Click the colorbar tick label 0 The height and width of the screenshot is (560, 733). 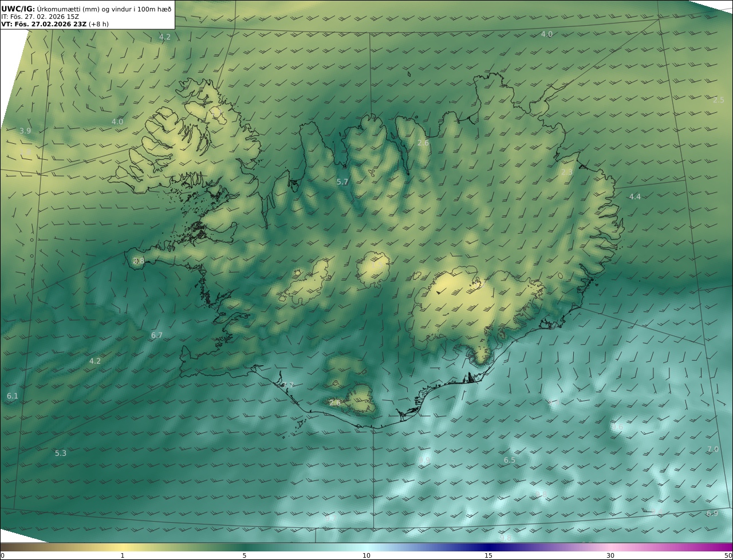point(2,555)
